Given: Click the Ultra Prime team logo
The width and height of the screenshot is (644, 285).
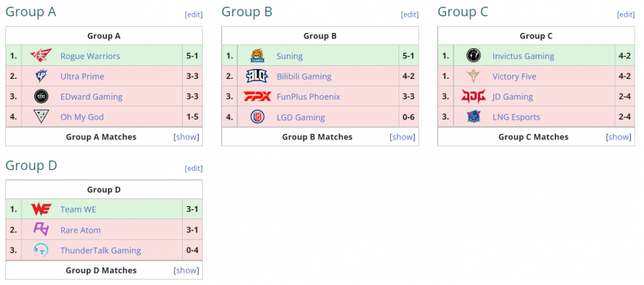Looking at the screenshot, I should (x=41, y=76).
